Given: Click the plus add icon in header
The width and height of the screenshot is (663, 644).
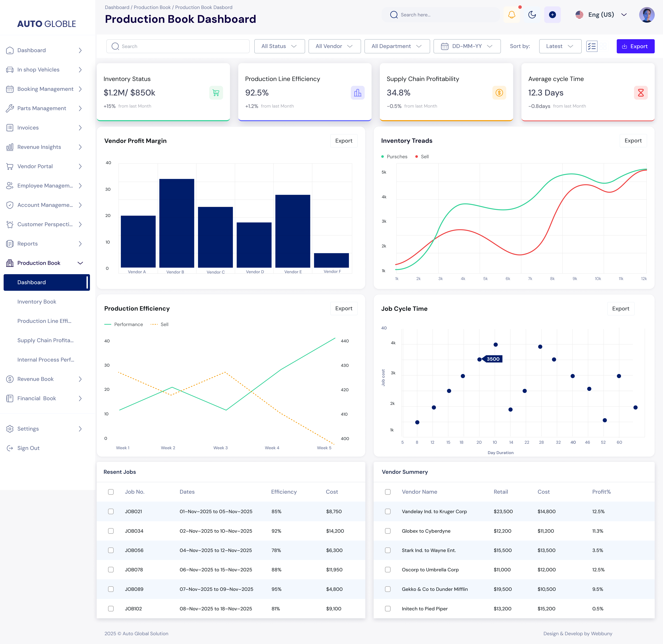Looking at the screenshot, I should tap(552, 15).
